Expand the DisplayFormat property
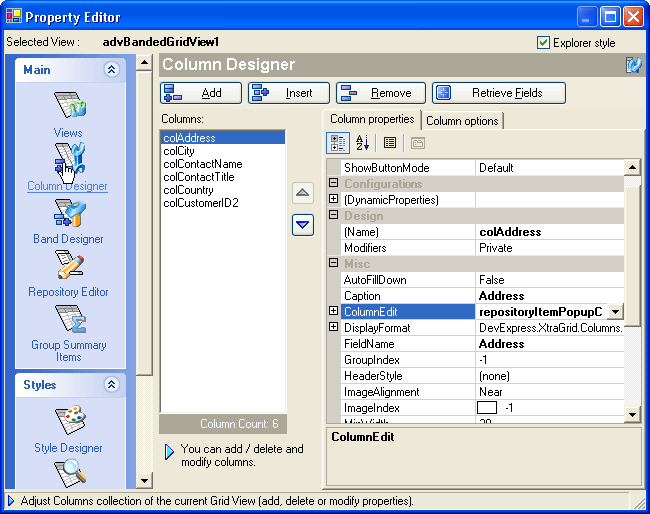 [x=334, y=327]
